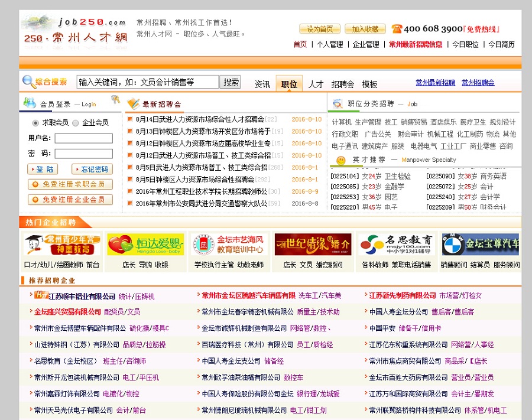
Task: Click the job250.com site logo
Action: point(74,31)
